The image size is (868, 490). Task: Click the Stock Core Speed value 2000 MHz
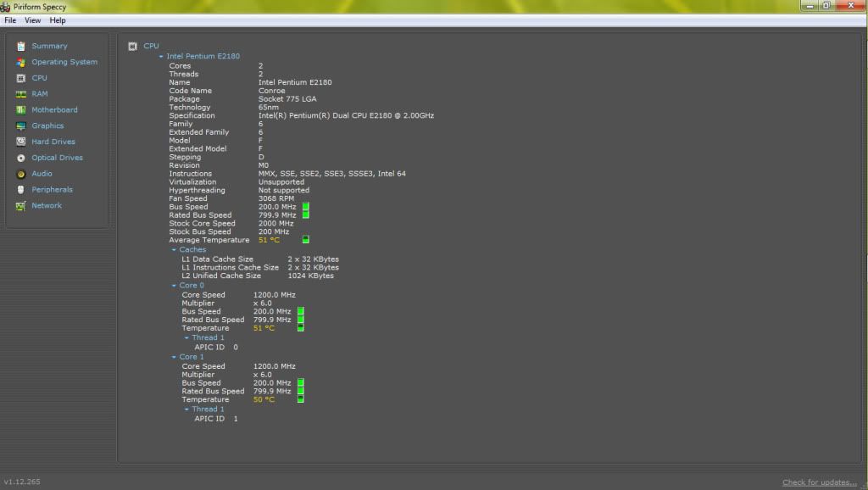pyautogui.click(x=275, y=224)
